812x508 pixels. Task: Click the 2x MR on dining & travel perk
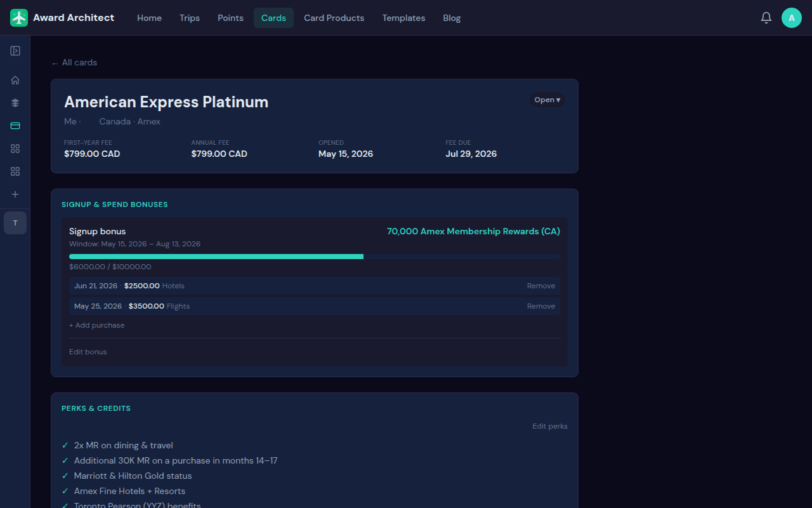coord(124,445)
